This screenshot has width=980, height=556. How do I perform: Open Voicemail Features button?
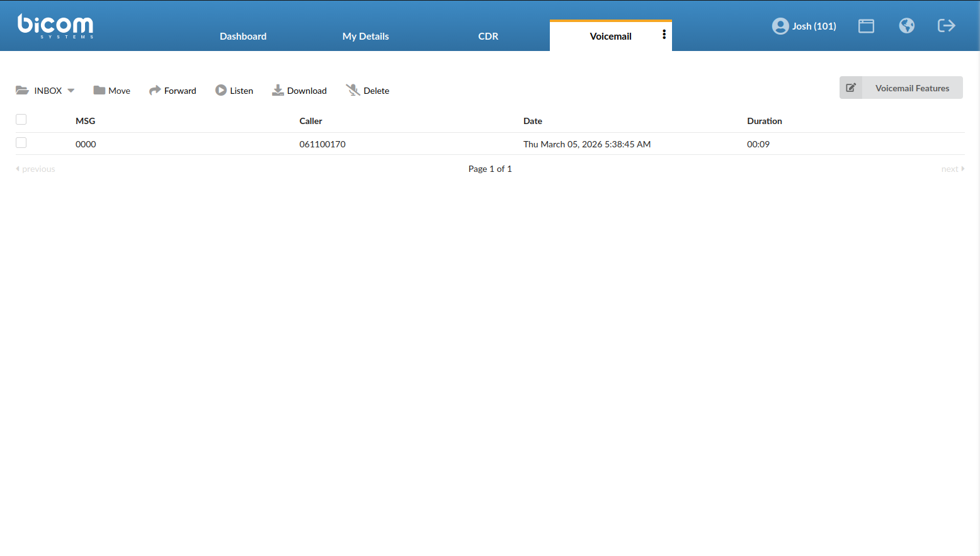click(901, 88)
